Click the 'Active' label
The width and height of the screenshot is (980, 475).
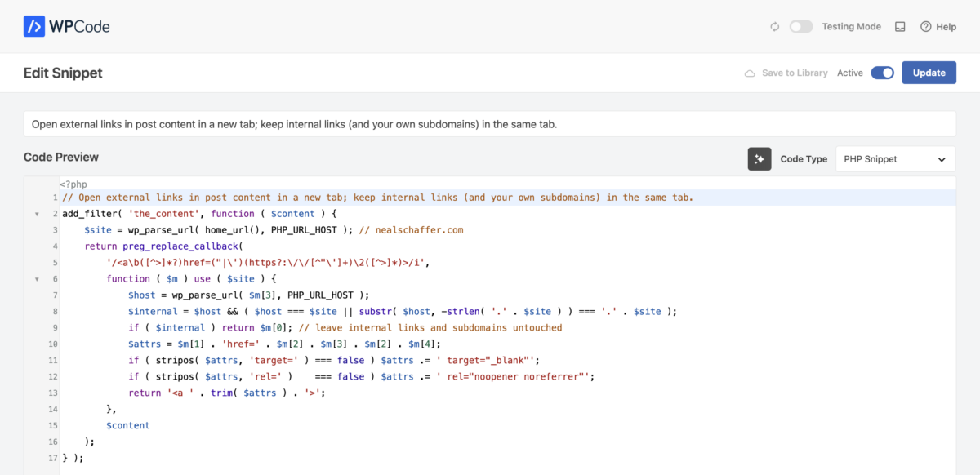850,73
